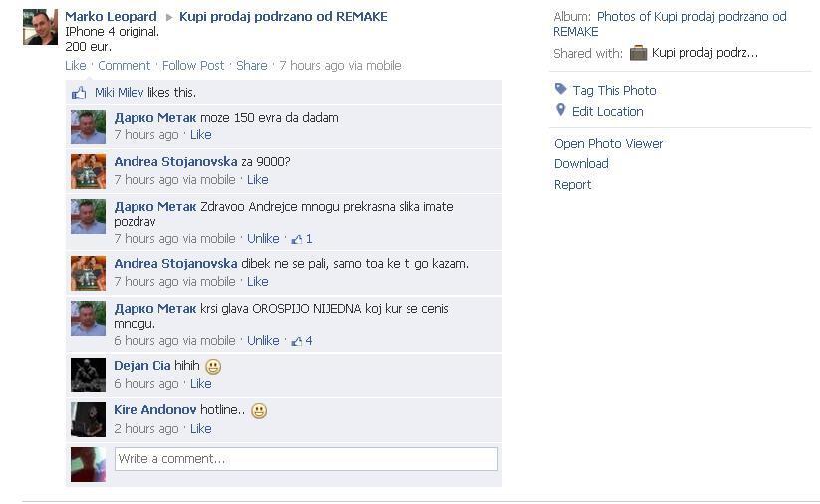This screenshot has width=820, height=504.
Task: Like Kire Andonov's hotline comment
Action: [x=201, y=428]
